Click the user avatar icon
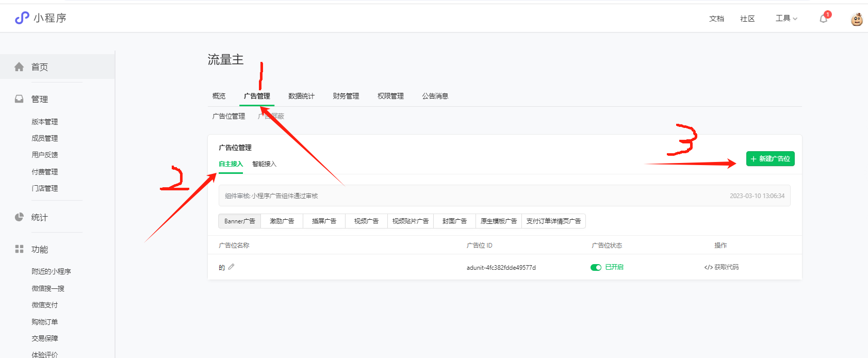This screenshot has height=358, width=868. point(857,20)
